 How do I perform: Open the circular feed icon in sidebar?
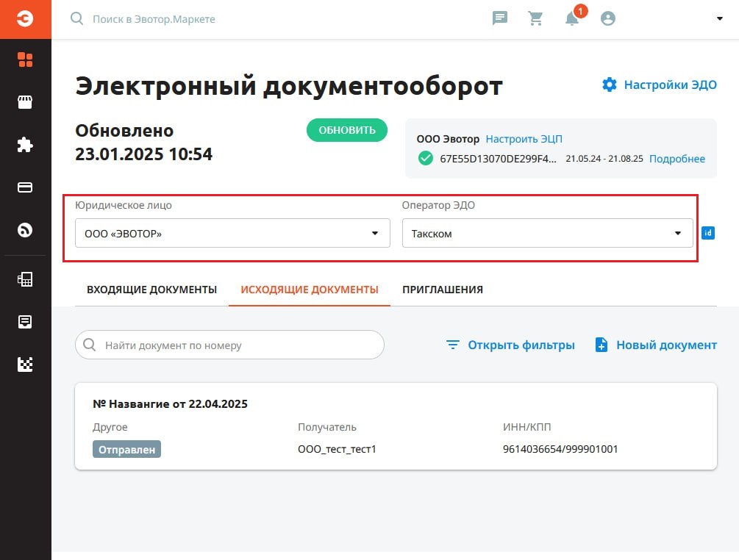(25, 230)
